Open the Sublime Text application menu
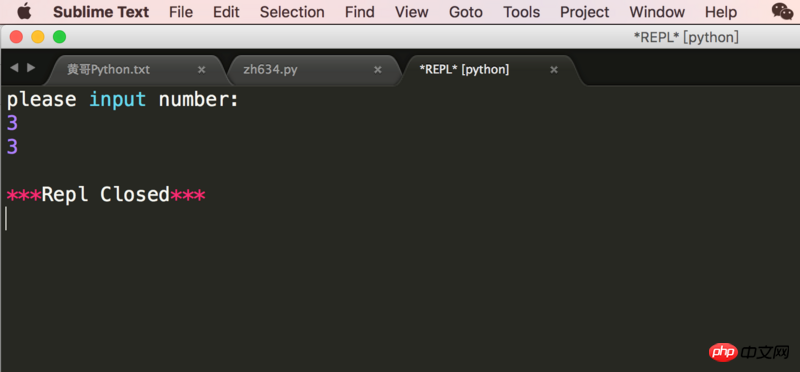The image size is (800, 372). (x=101, y=12)
